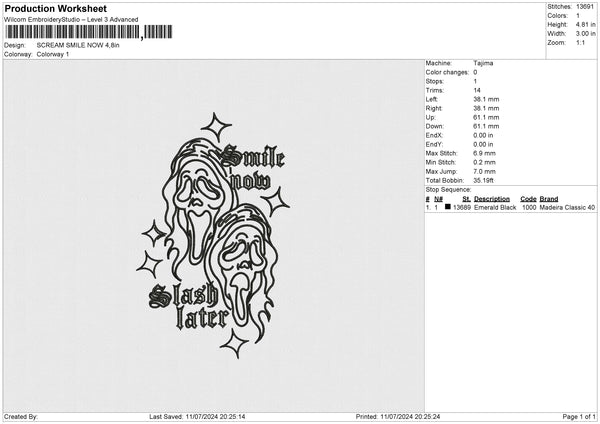Select the Emerald Black thread description

pyautogui.click(x=495, y=207)
